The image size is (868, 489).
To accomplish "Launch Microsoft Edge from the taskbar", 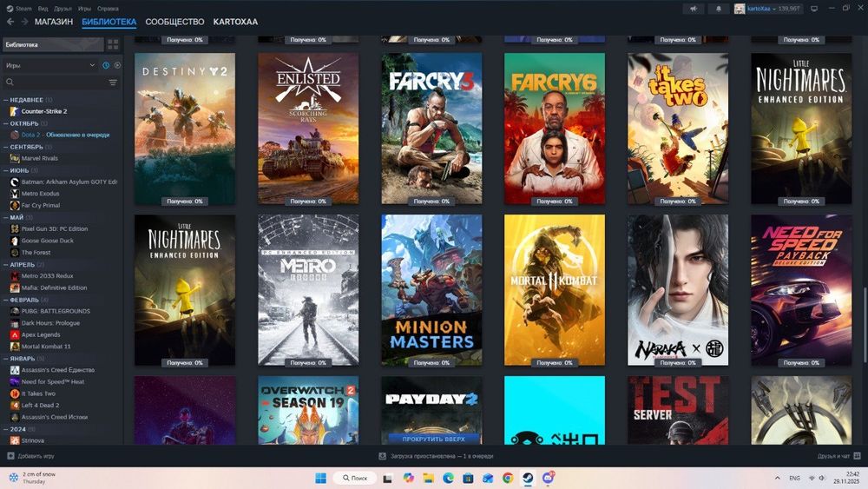I will [449, 478].
